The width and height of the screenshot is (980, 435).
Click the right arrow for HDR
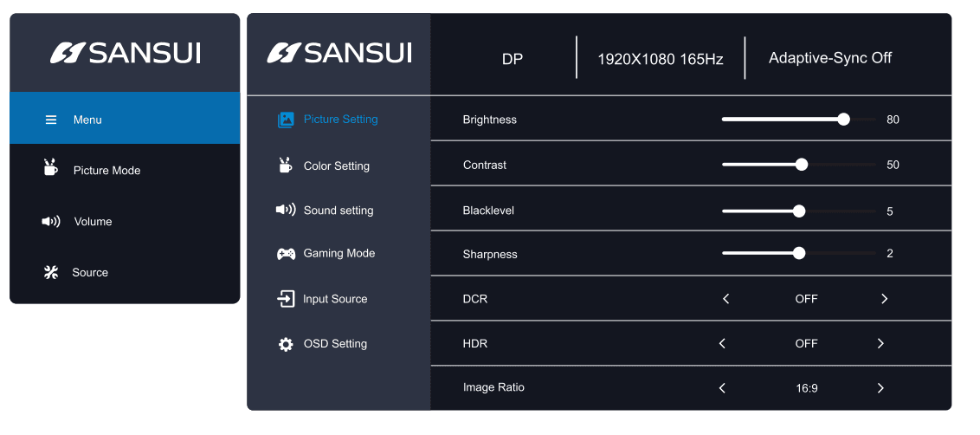click(x=880, y=343)
